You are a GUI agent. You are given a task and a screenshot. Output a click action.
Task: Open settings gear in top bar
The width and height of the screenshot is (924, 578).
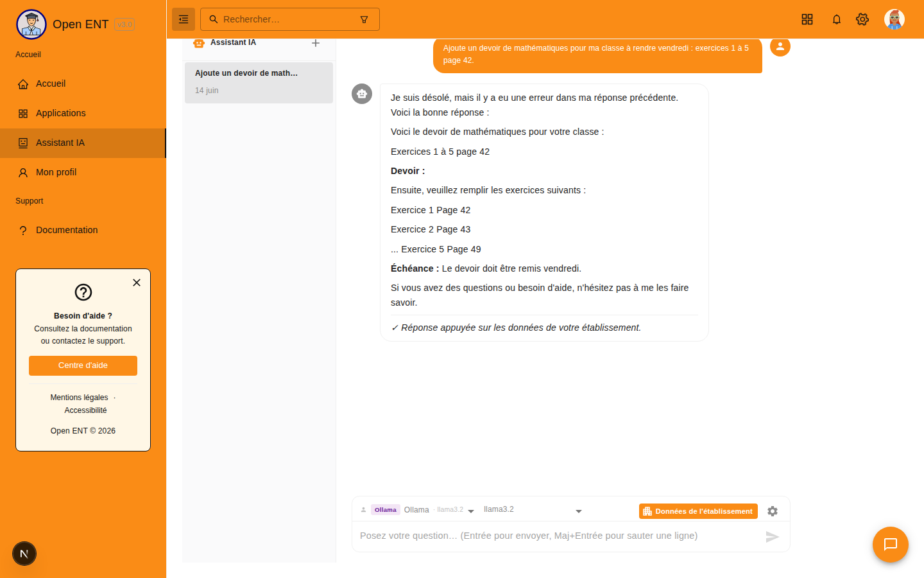pyautogui.click(x=862, y=19)
